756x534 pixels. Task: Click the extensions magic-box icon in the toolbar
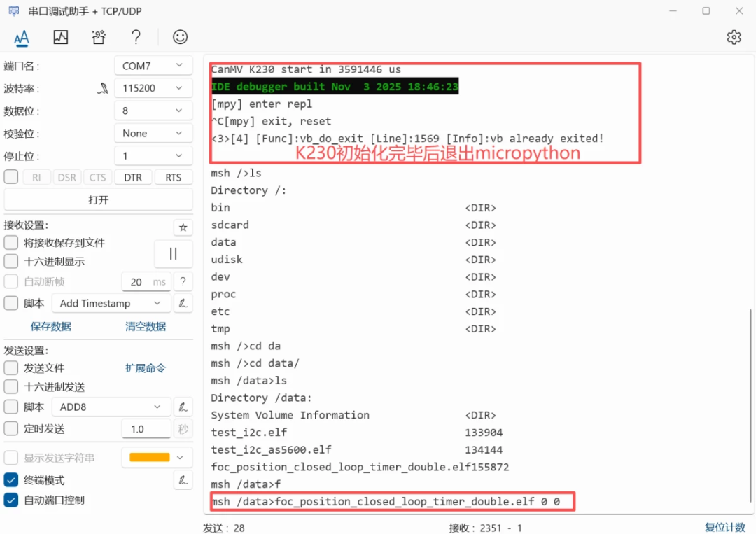(98, 37)
